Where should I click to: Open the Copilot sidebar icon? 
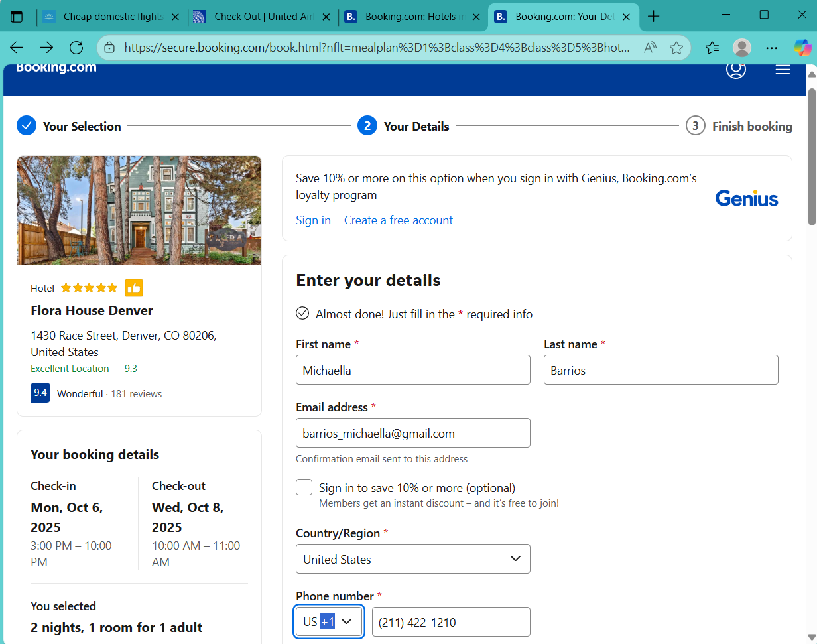pos(802,47)
